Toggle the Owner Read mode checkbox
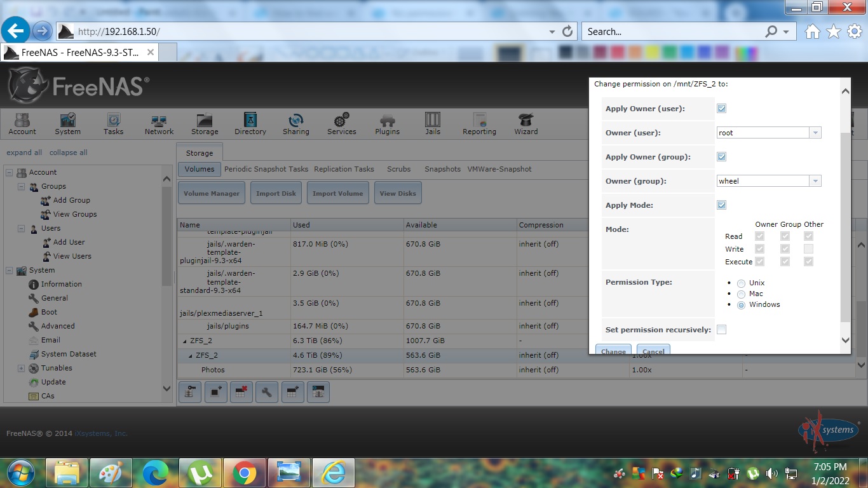The image size is (868, 488). 759,236
